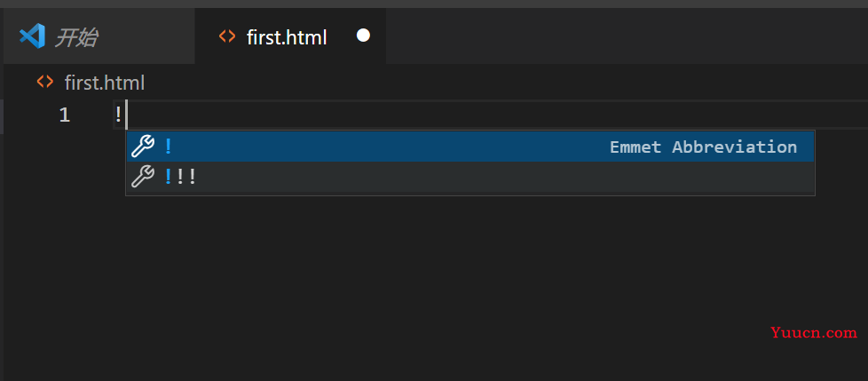Click the wrench icon beside "!!!"
The image size is (868, 381).
coord(143,177)
